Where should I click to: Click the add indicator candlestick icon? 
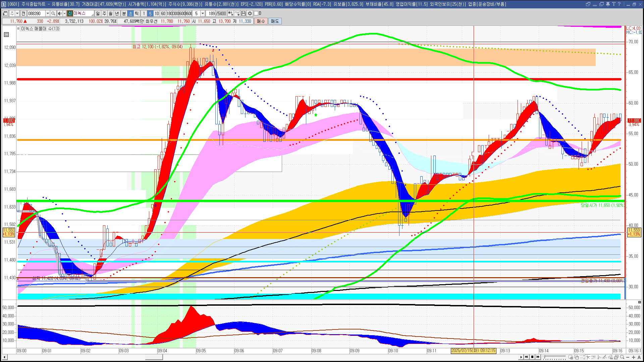(230, 13)
